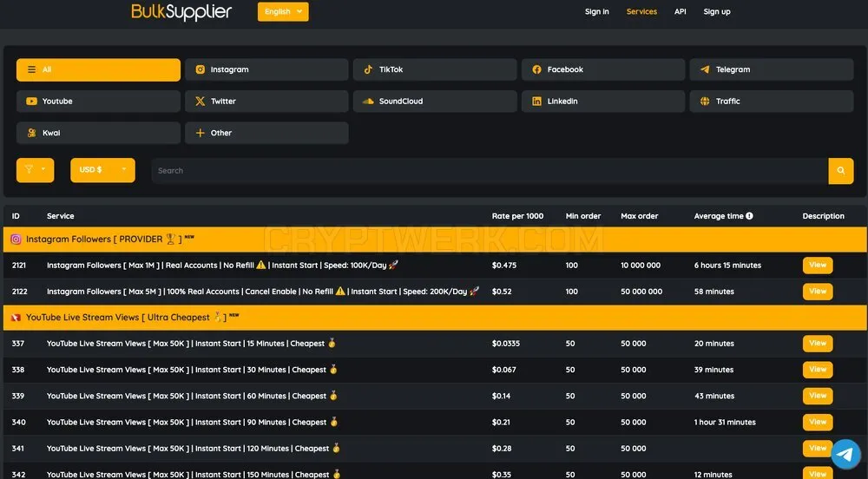Show Linkedin services
The image size is (868, 479).
click(x=603, y=102)
